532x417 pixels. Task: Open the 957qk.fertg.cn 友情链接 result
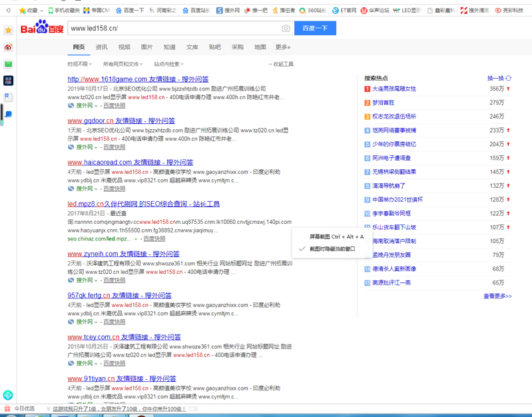pos(119,296)
